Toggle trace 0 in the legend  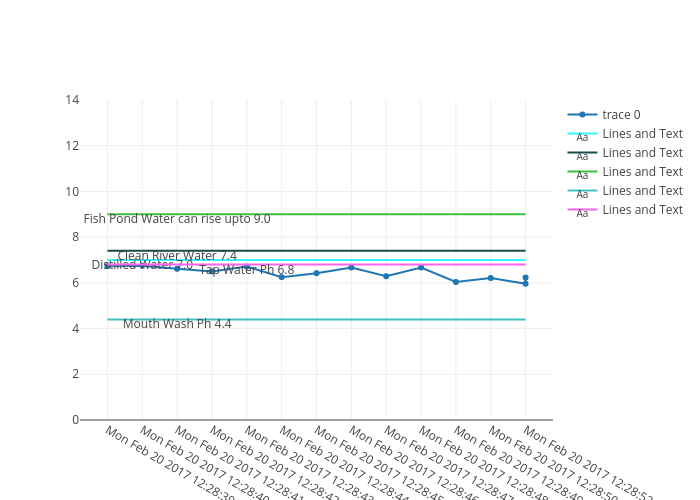coord(621,115)
